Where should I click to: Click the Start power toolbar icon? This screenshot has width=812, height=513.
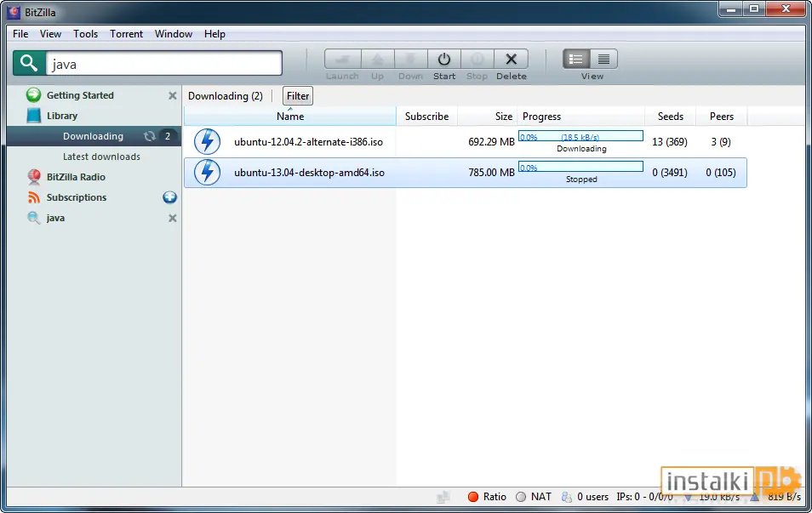443,59
